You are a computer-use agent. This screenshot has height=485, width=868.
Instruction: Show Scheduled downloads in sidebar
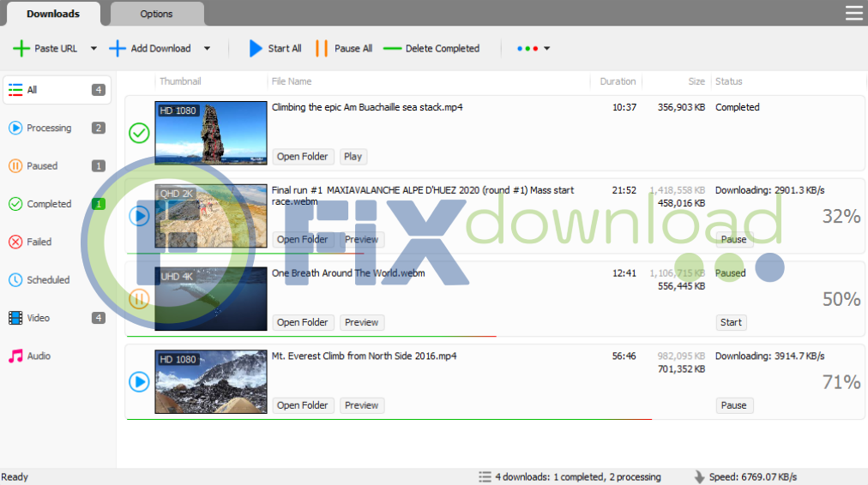coord(47,280)
